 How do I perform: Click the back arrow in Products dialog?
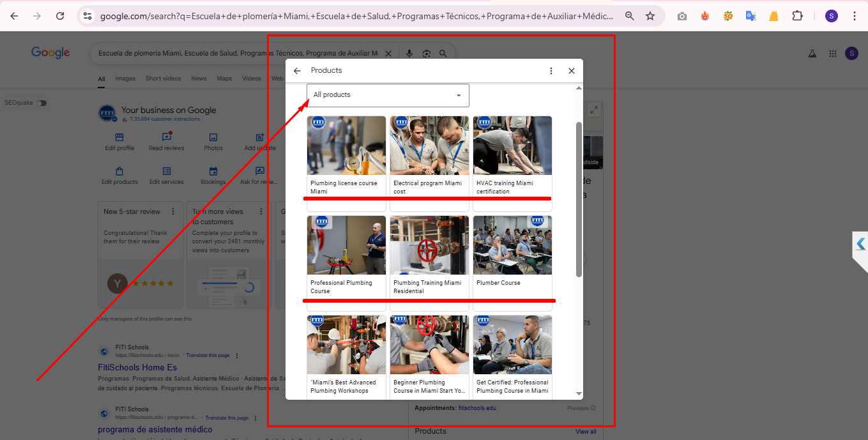297,71
